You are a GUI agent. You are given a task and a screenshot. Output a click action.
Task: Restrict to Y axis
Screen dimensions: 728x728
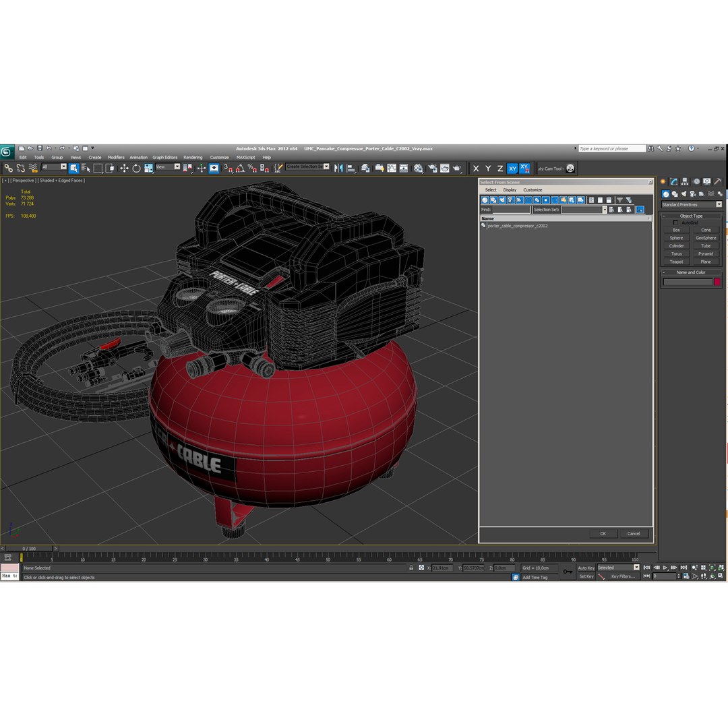[x=488, y=169]
